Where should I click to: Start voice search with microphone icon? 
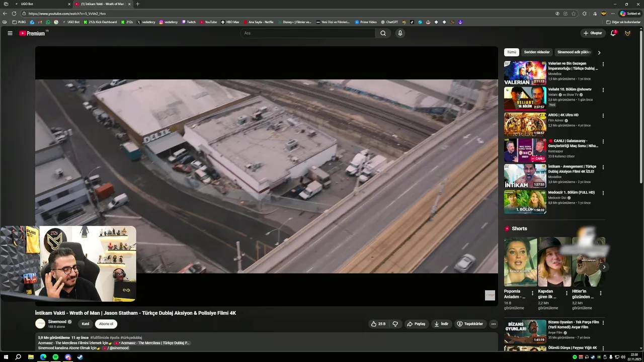[400, 33]
